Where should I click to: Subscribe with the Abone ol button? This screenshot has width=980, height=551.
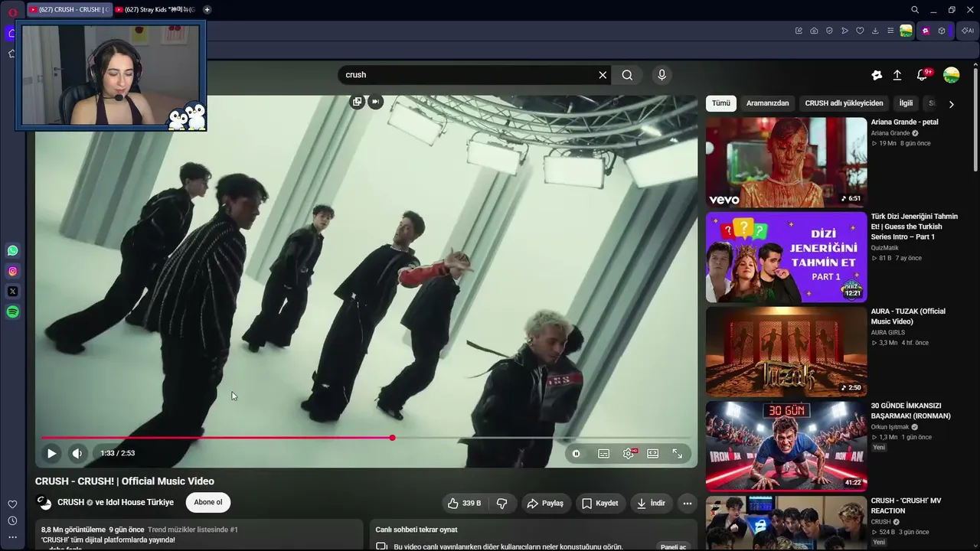pyautogui.click(x=208, y=502)
